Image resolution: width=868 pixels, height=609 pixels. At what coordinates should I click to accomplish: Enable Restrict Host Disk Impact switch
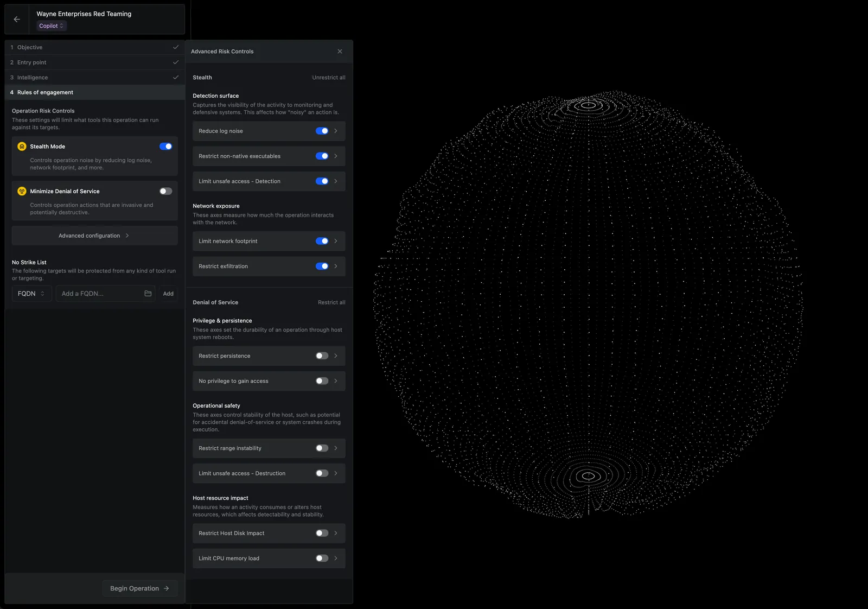tap(322, 534)
